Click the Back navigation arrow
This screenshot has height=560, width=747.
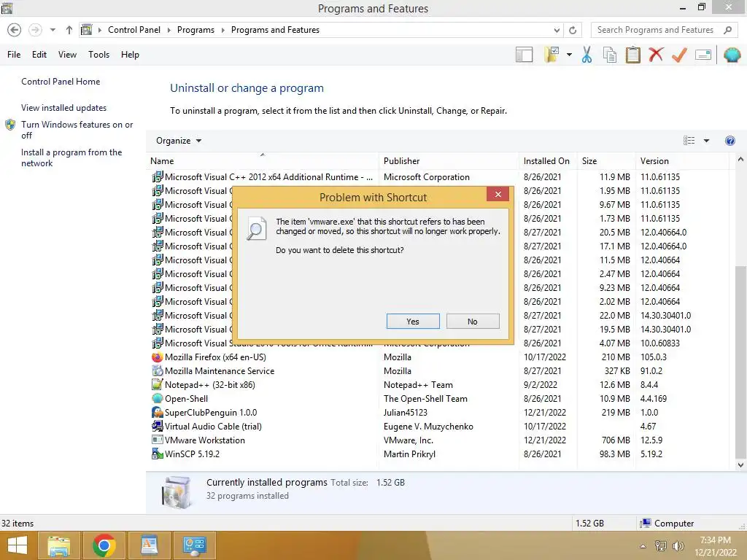click(15, 30)
